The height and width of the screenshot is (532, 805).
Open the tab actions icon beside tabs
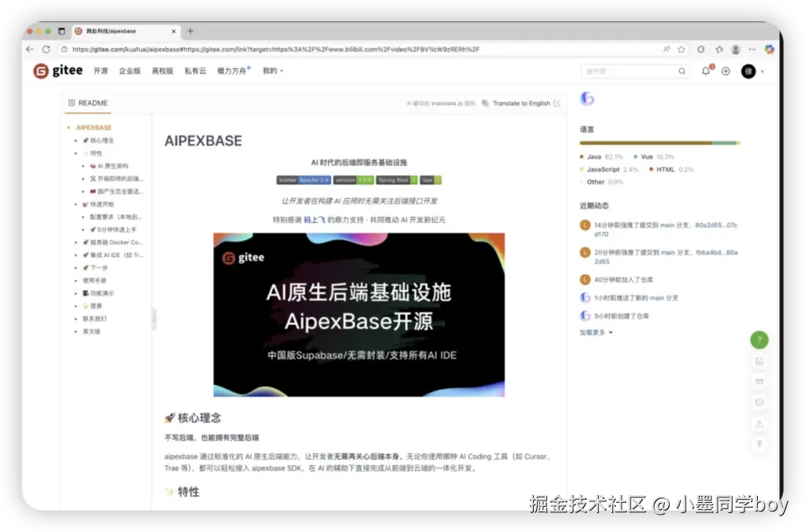pyautogui.click(x=61, y=31)
